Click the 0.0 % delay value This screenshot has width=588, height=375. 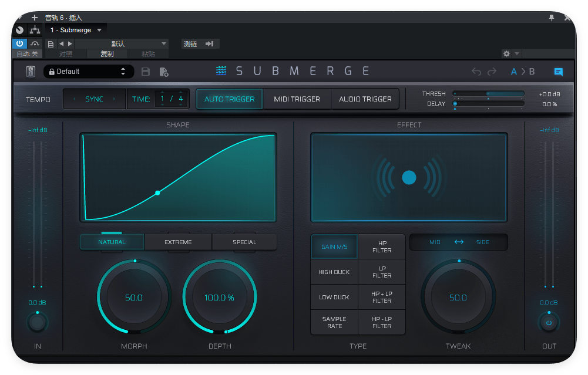550,104
